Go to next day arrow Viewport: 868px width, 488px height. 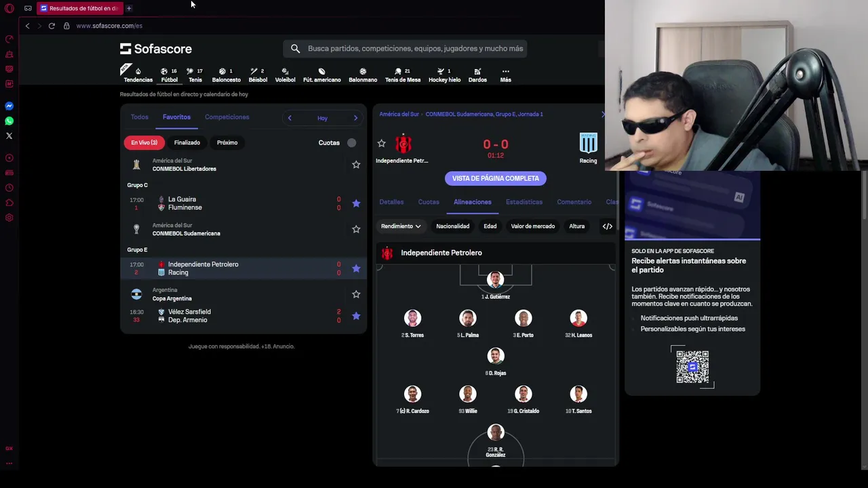355,118
